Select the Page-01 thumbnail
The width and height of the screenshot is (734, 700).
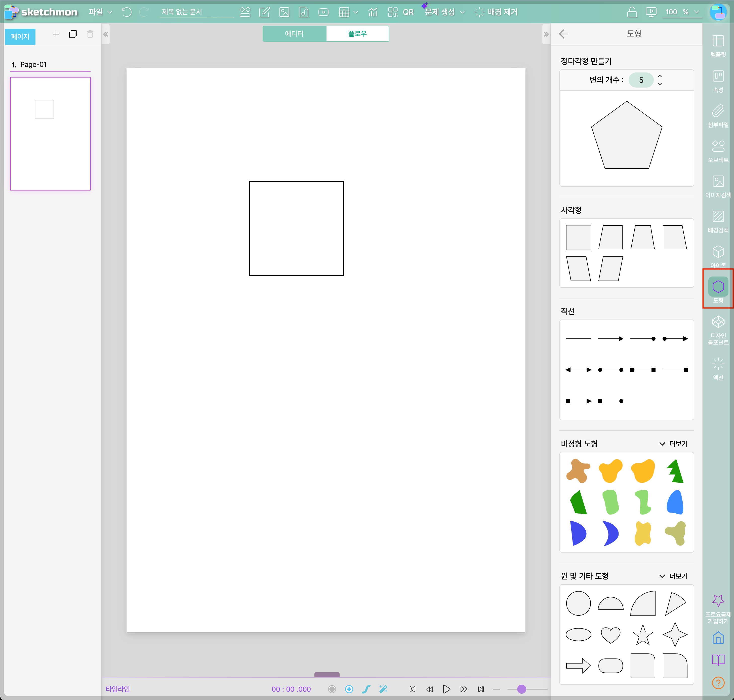tap(50, 134)
